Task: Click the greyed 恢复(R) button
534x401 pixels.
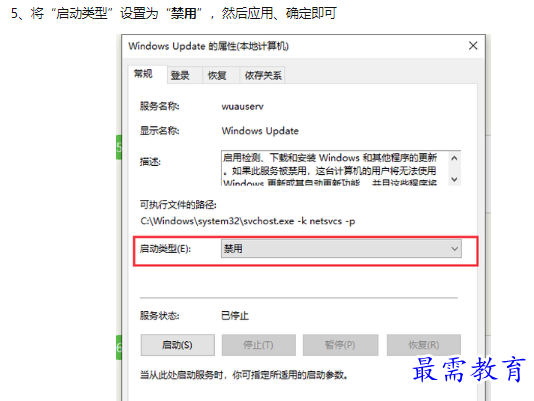Action: pos(424,345)
